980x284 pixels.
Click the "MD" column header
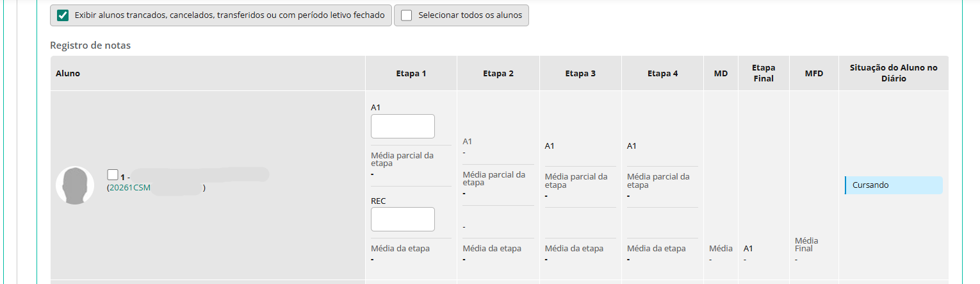click(721, 73)
